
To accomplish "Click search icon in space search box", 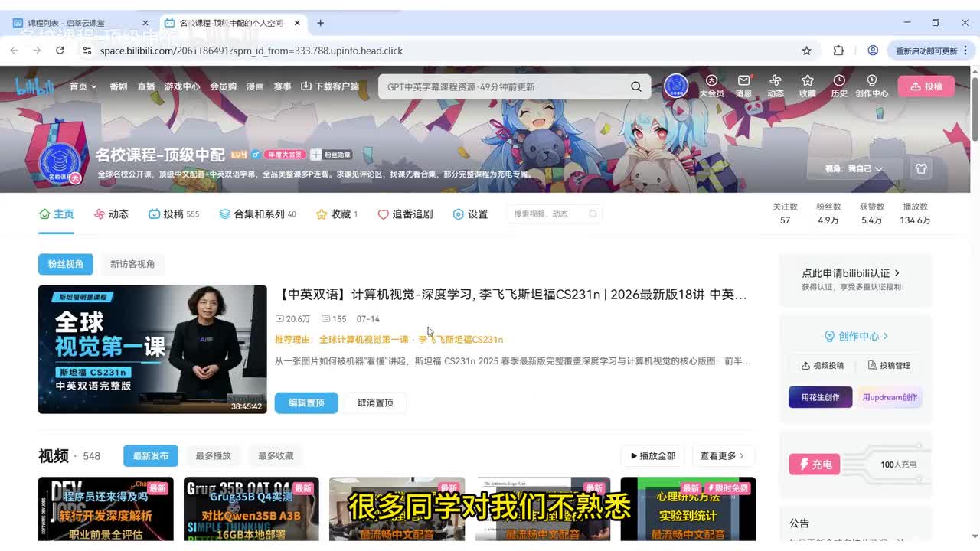I will point(593,214).
